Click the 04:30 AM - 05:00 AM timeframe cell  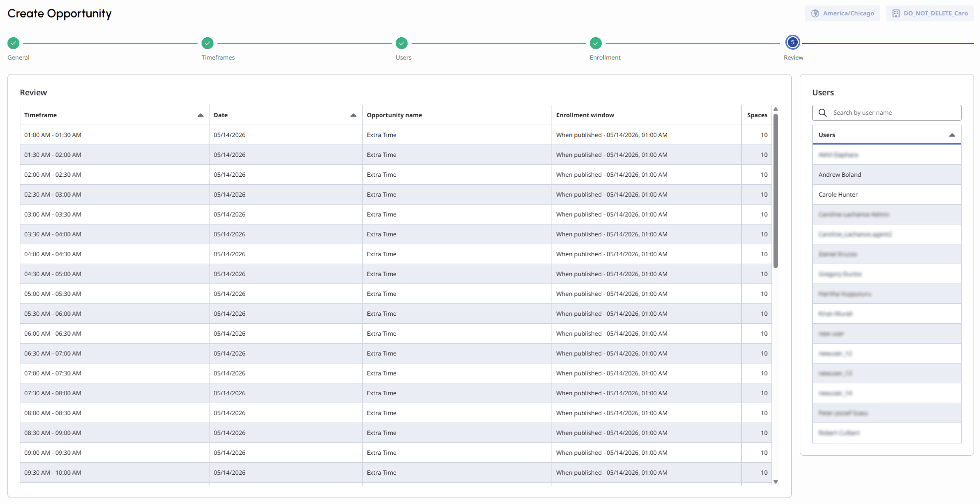[x=115, y=274]
